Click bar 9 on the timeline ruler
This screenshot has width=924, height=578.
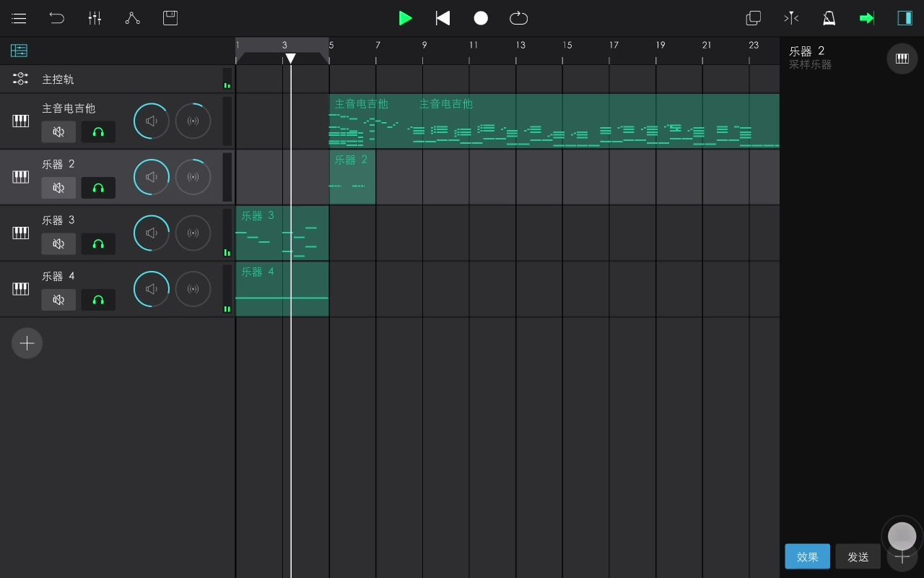click(x=424, y=45)
